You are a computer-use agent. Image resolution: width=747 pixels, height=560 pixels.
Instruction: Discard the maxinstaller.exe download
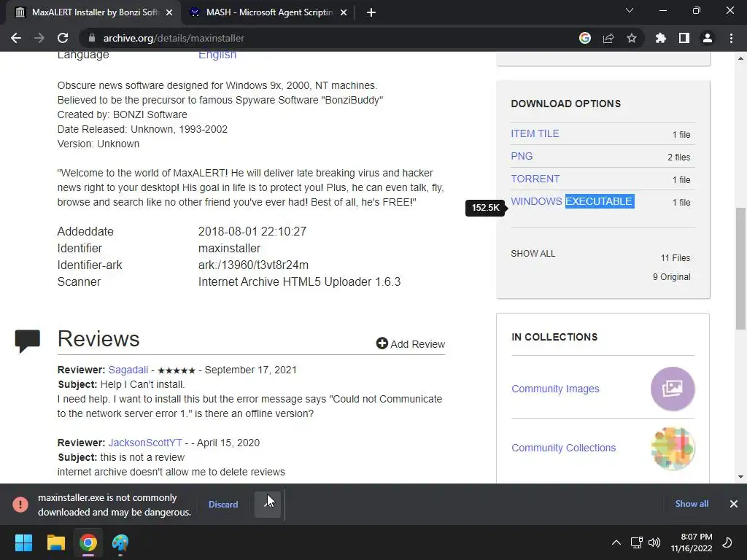223,505
